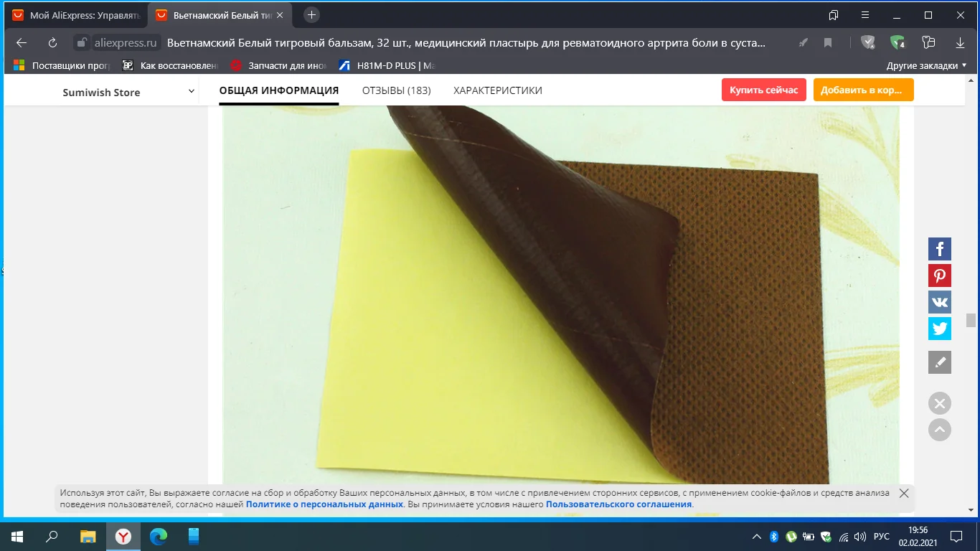Click the padlock site security icon

click(83, 43)
